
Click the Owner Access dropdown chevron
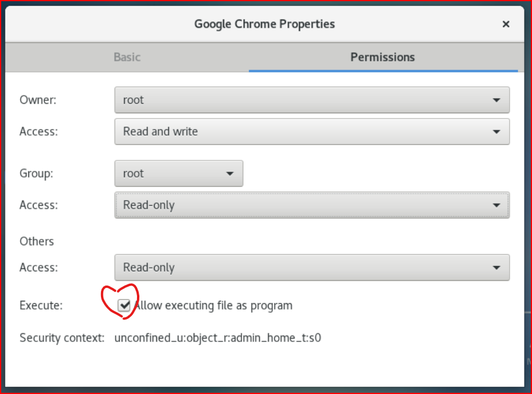click(498, 131)
